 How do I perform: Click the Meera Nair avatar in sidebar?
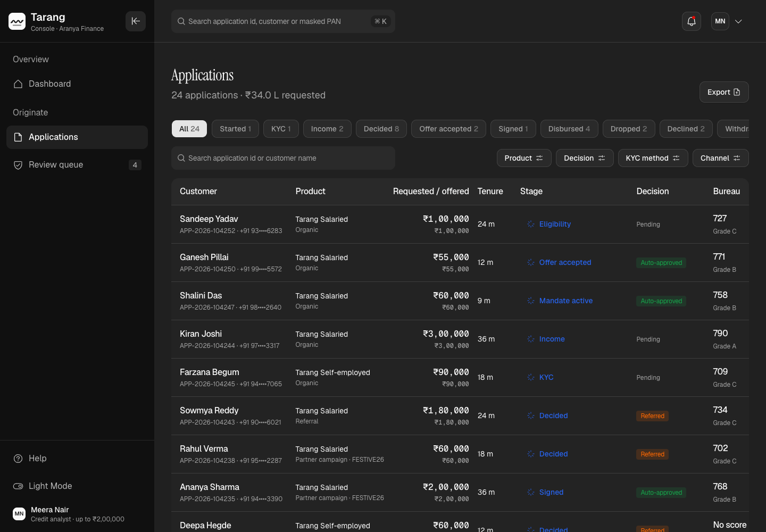click(x=19, y=514)
